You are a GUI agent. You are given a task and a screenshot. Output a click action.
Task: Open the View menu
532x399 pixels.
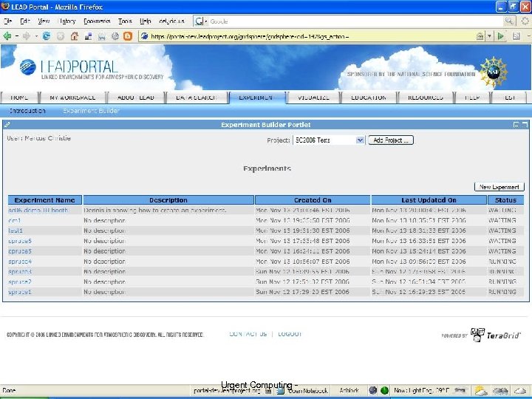(x=44, y=21)
